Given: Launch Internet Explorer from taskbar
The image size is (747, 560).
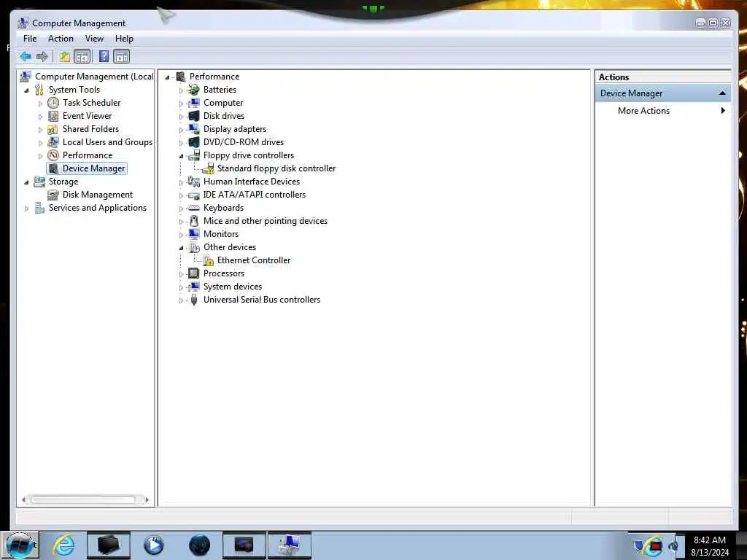Looking at the screenshot, I should tap(63, 545).
